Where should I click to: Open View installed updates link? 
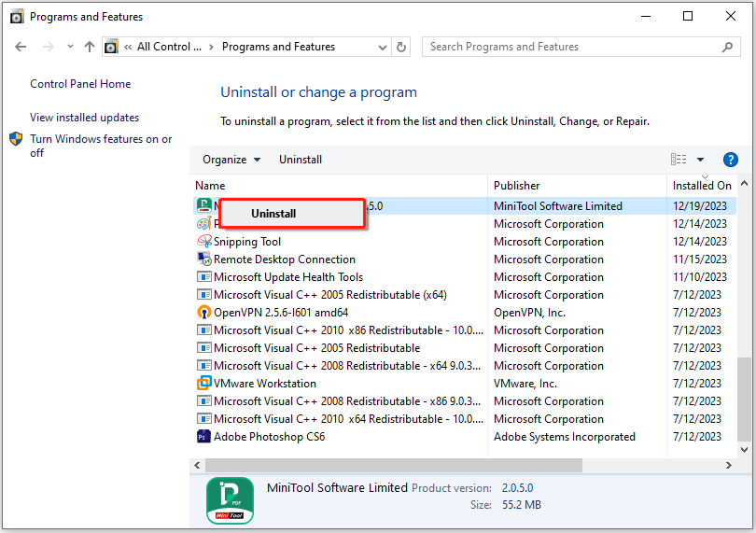point(84,118)
